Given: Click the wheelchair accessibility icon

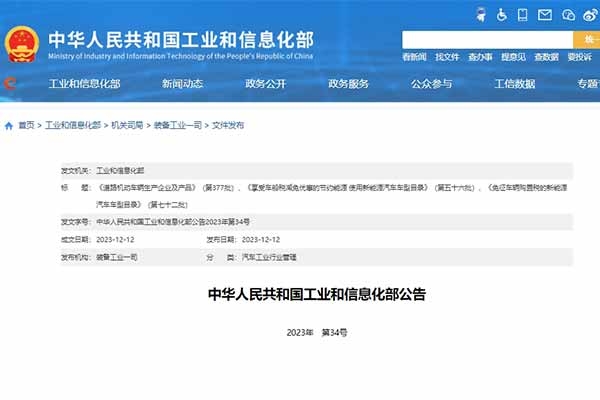Looking at the screenshot, I should 502,15.
